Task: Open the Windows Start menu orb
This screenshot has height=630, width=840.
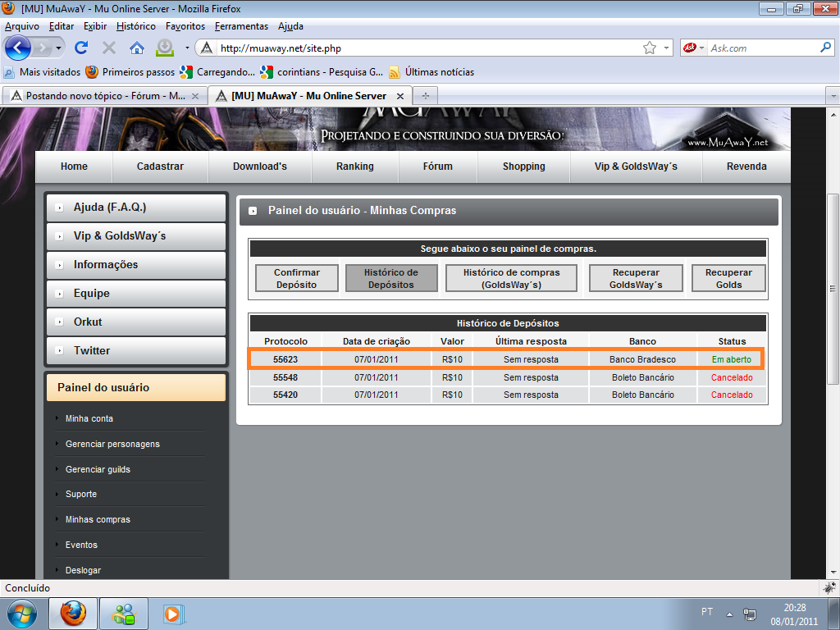Action: coord(21,613)
